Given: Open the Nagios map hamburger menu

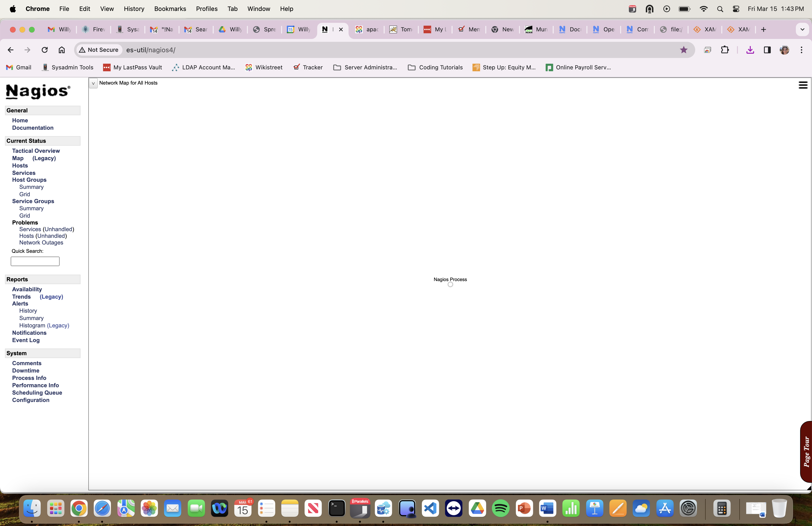Looking at the screenshot, I should click(x=803, y=85).
